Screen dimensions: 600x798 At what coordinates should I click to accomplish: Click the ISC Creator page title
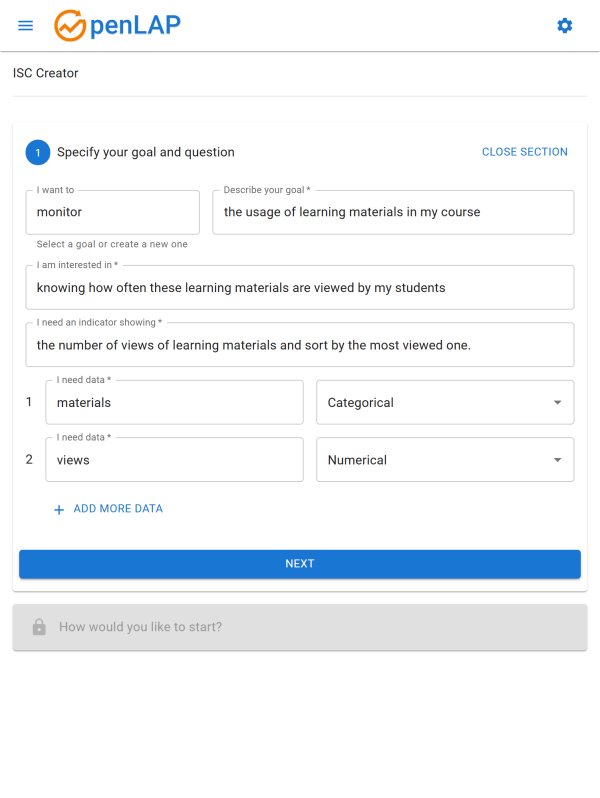46,73
